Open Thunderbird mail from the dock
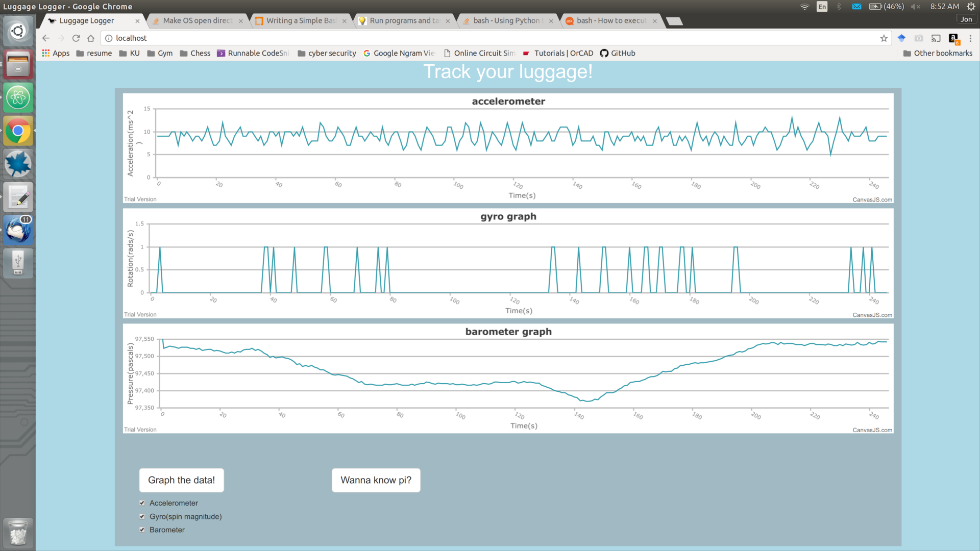 18,231
